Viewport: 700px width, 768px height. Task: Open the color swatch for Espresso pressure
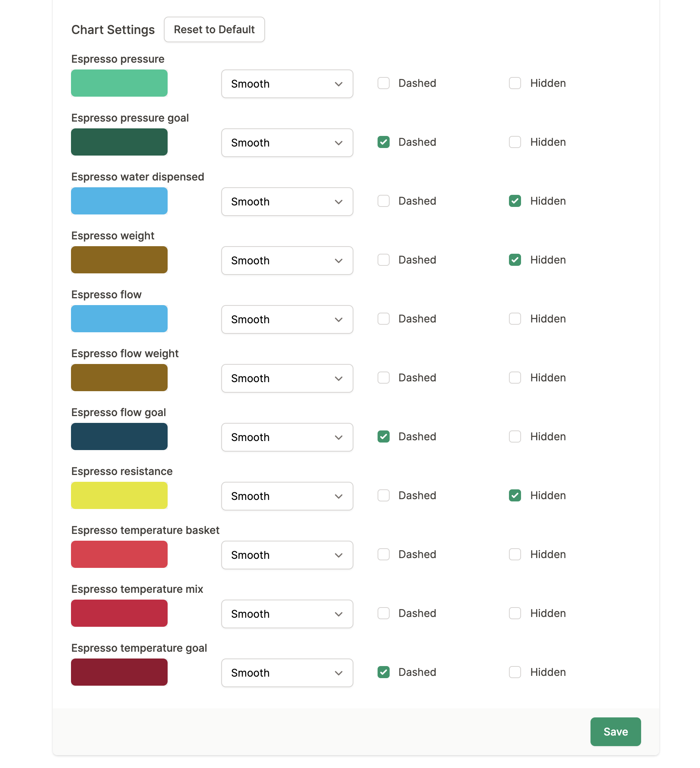point(119,83)
